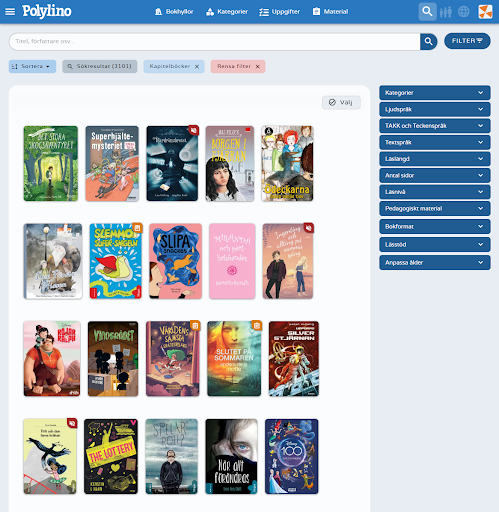Expand the Läslängd filter

pyautogui.click(x=434, y=159)
